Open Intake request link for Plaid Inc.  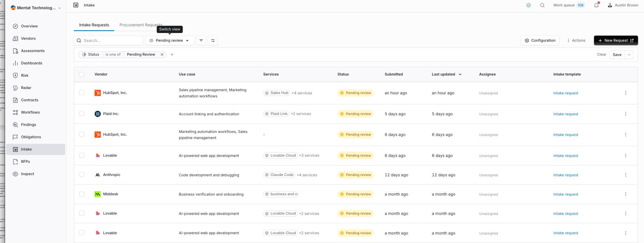(566, 114)
